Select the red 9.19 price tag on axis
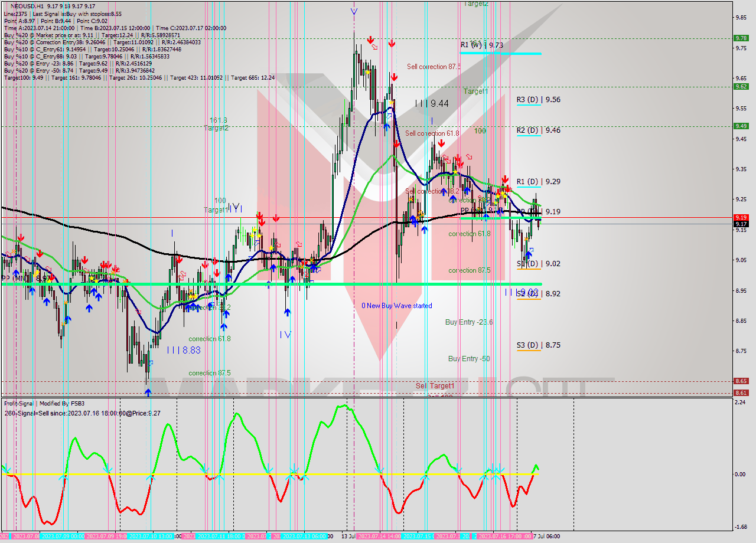 [741, 217]
